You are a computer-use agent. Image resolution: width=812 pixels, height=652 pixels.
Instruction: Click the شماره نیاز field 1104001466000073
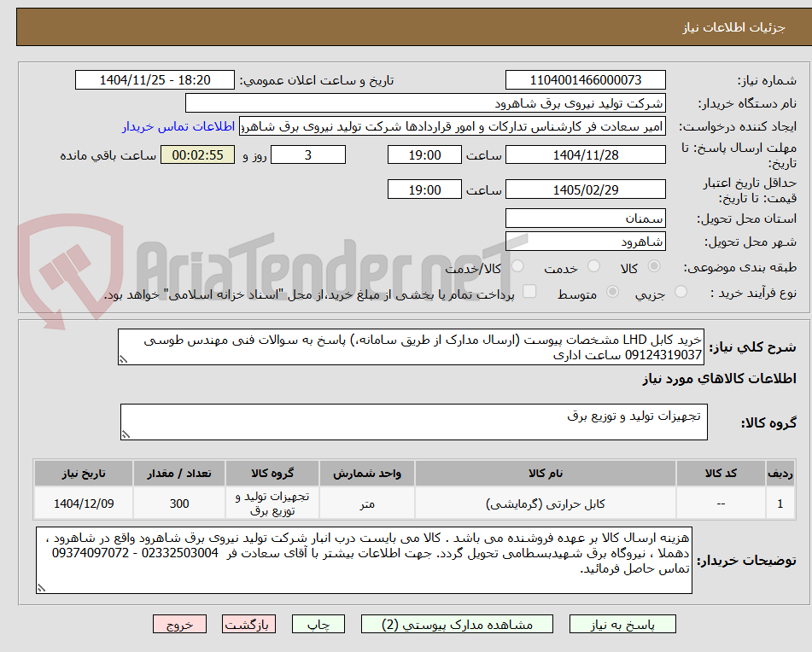point(585,80)
